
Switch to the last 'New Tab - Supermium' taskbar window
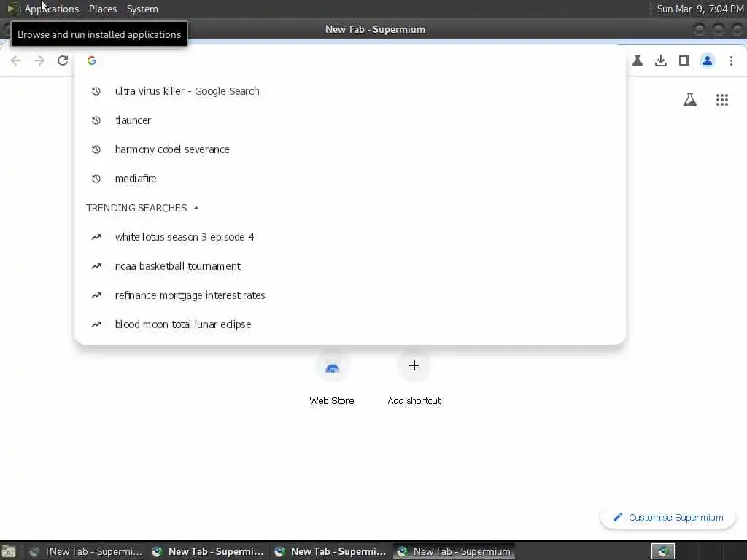point(454,551)
